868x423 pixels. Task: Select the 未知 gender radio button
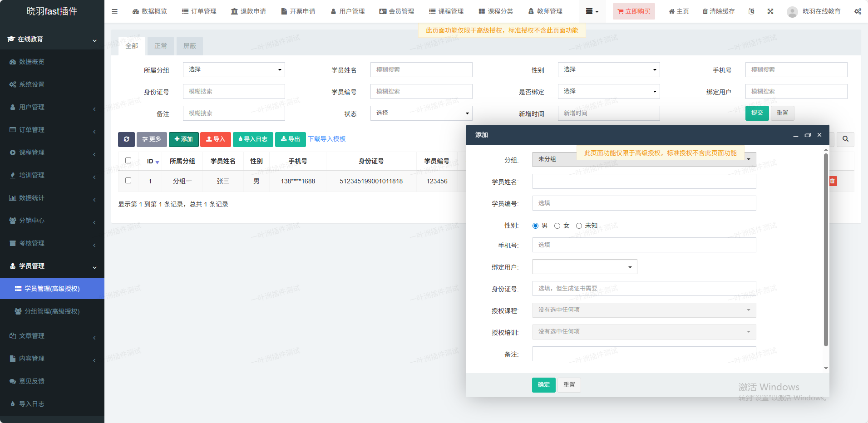[579, 226]
